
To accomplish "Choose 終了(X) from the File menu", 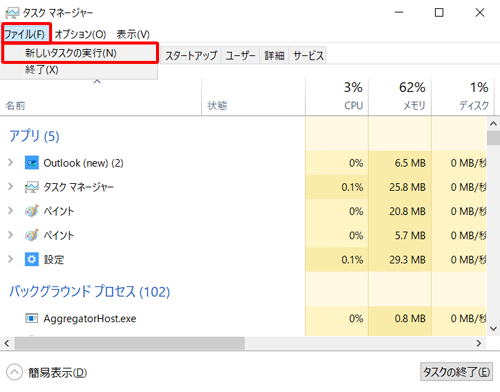I will click(79, 70).
